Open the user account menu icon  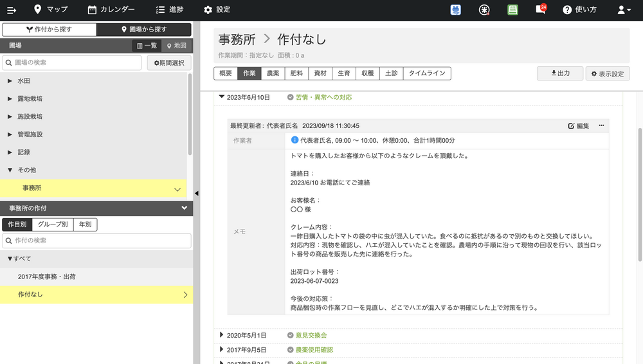[x=623, y=10]
